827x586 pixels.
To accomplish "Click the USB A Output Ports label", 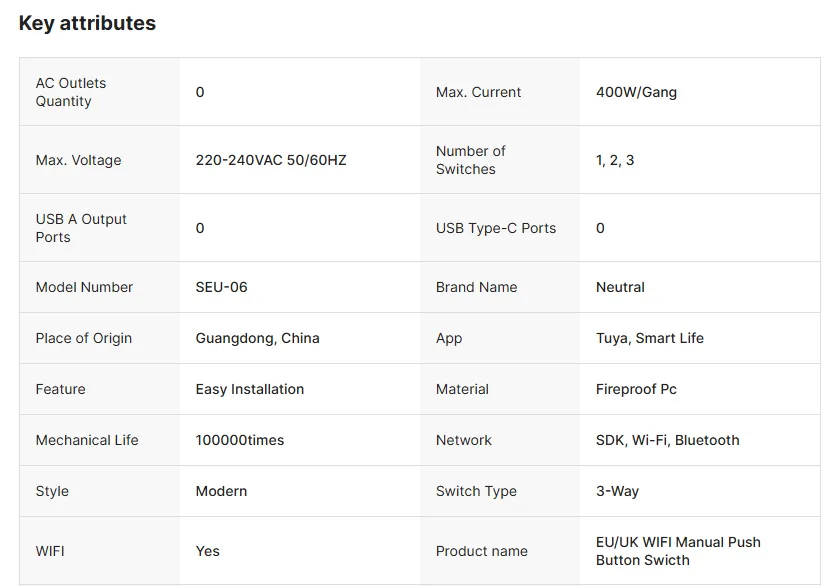I will click(81, 228).
